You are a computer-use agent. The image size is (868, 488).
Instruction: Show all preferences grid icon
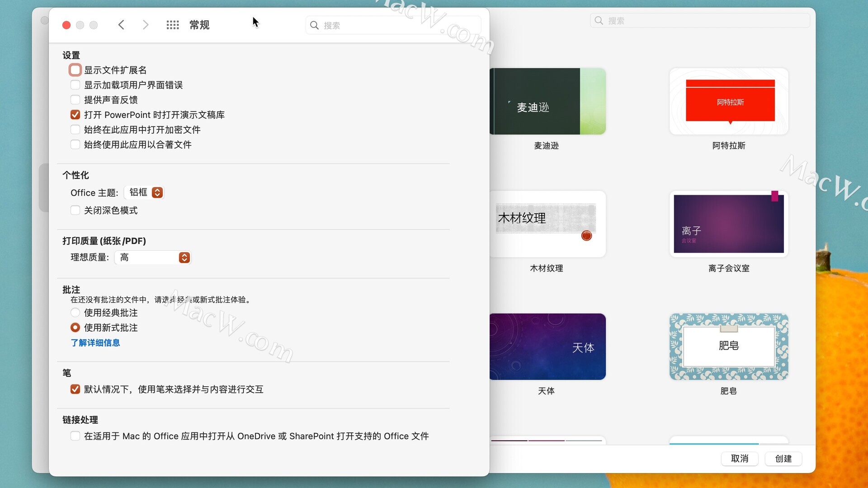[173, 25]
